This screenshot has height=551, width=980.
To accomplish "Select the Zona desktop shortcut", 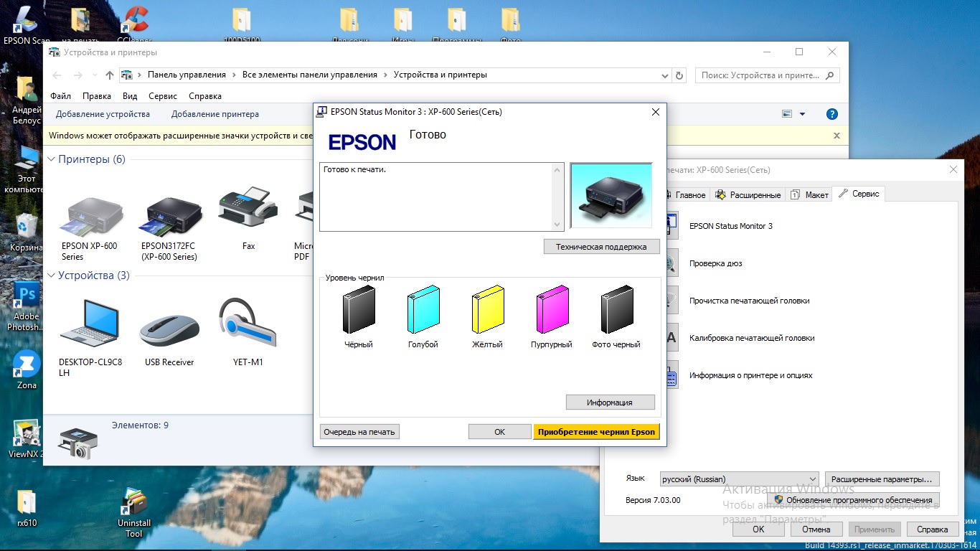I will (27, 371).
